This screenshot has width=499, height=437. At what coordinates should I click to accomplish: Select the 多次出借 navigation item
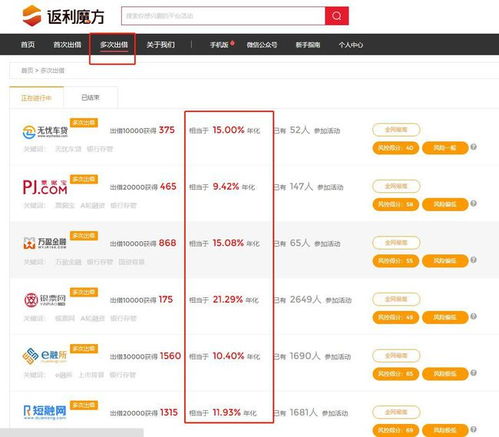(114, 45)
